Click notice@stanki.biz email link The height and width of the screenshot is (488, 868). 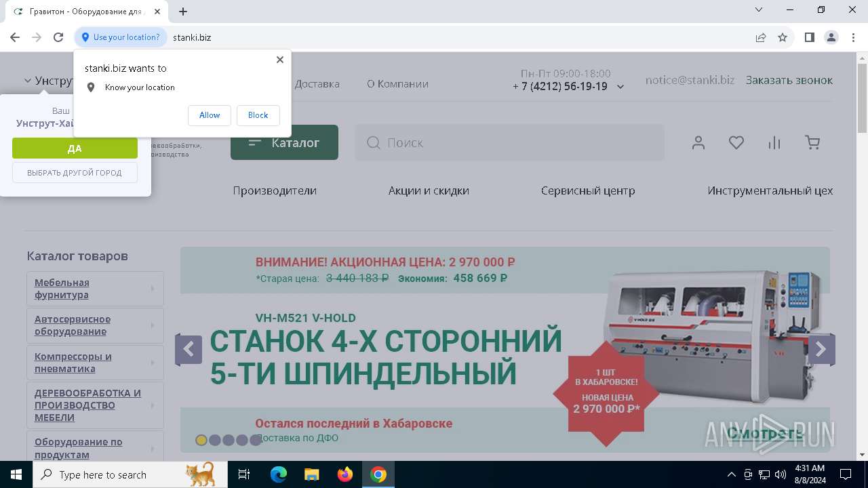690,80
